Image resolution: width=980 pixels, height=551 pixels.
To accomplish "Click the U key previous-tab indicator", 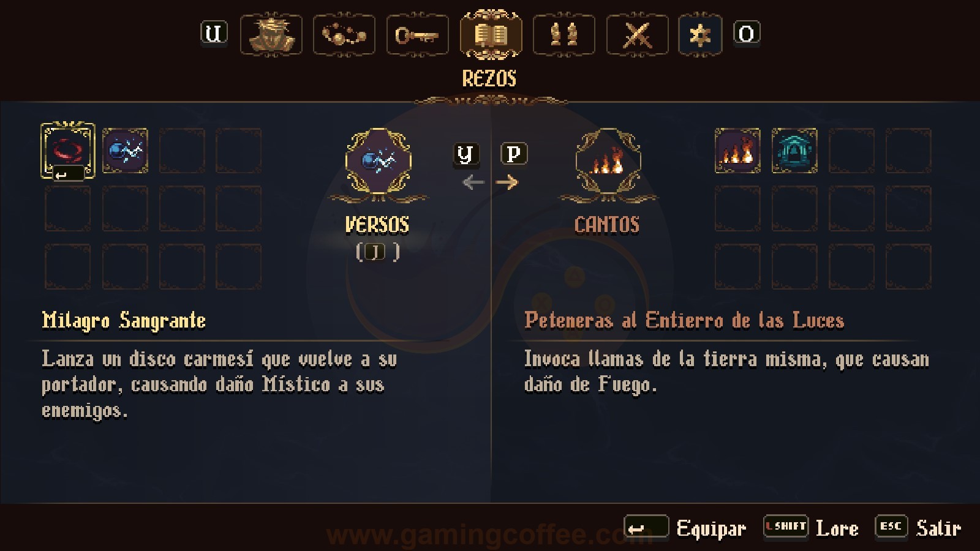I will pos(214,32).
